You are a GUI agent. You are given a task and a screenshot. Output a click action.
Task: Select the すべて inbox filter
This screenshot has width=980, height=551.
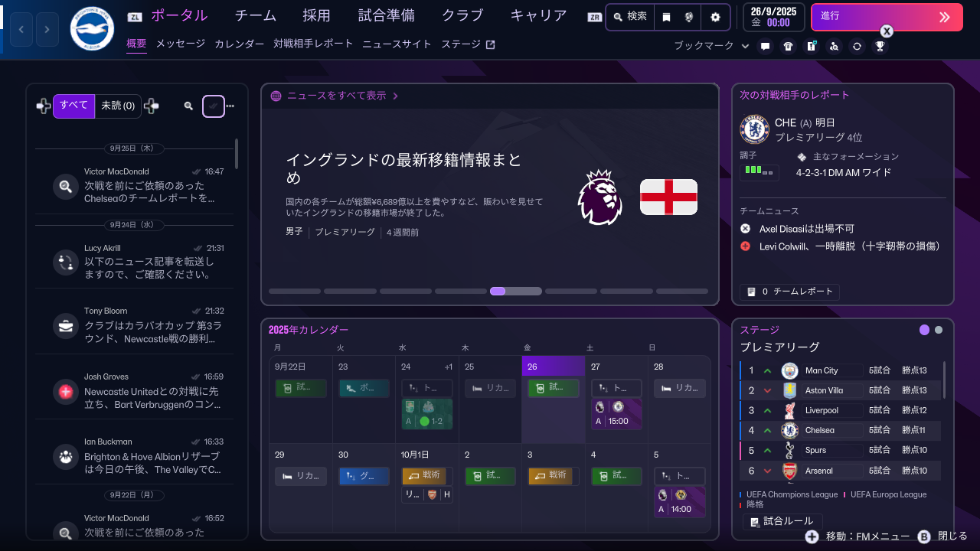pos(73,106)
